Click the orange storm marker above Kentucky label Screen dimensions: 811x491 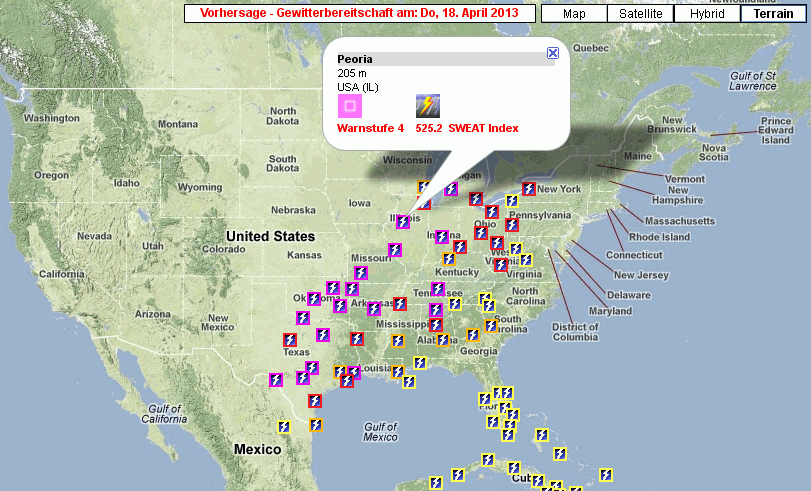tap(446, 259)
